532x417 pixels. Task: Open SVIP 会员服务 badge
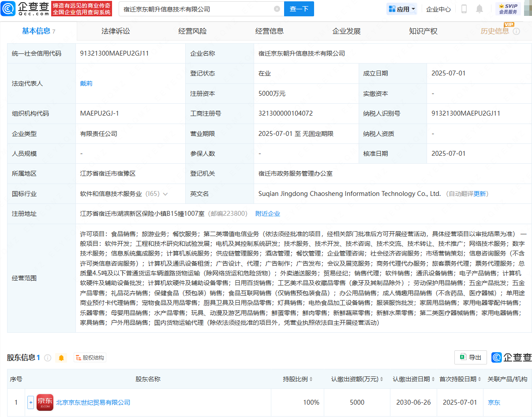pyautogui.click(x=508, y=9)
